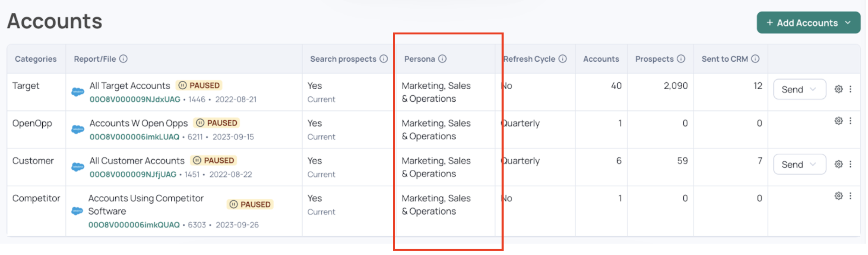Click the PAUSED badge on All Target Accounts
The width and height of the screenshot is (868, 255).
coord(200,86)
